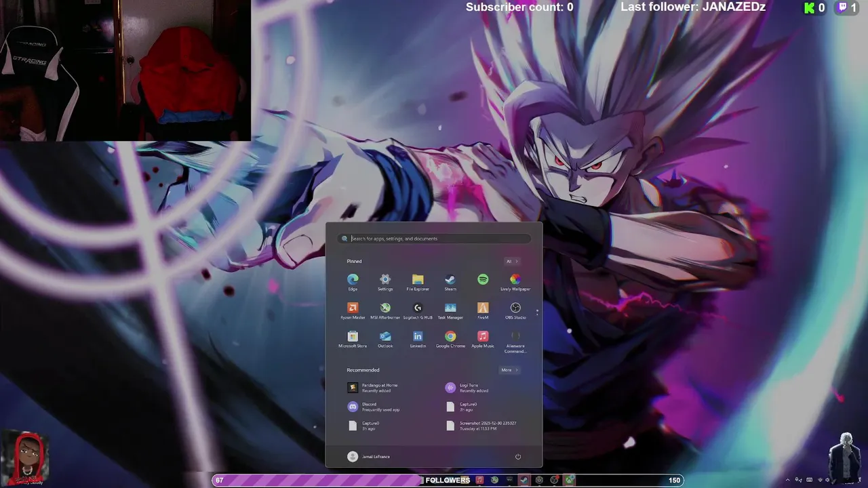Open Lively Wallpaper
868x488 pixels.
pyautogui.click(x=515, y=283)
